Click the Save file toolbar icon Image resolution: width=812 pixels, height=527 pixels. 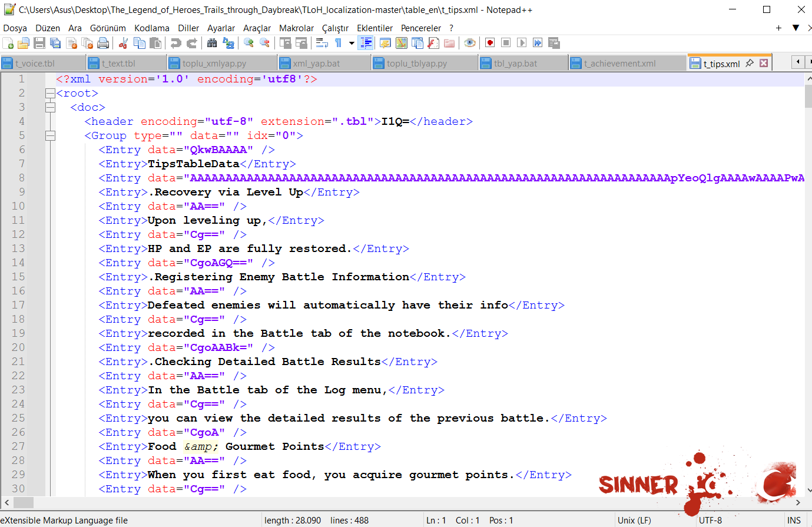39,43
